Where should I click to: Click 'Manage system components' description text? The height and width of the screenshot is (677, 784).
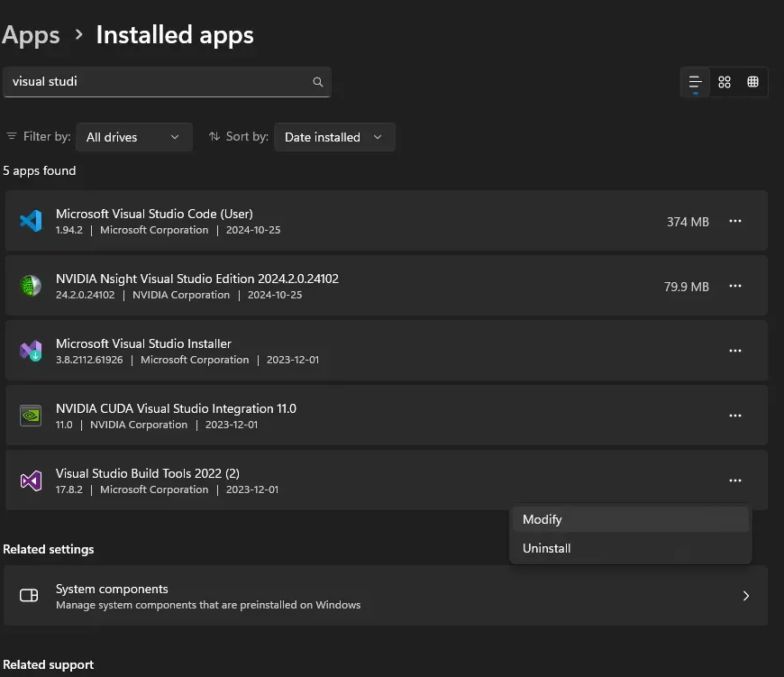coord(208,605)
